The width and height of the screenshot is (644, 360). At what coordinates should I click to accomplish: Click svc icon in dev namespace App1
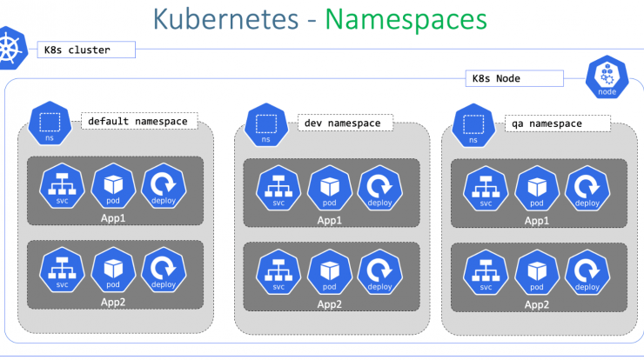pos(278,188)
